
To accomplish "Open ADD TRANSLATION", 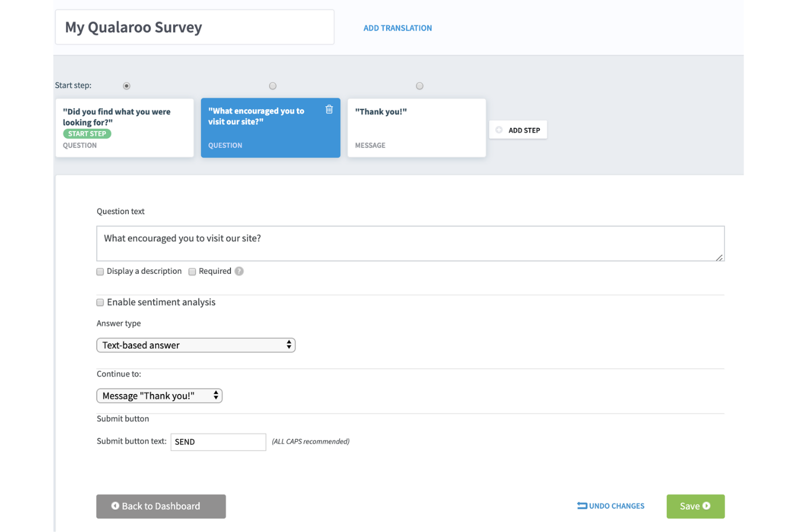I will pyautogui.click(x=397, y=27).
